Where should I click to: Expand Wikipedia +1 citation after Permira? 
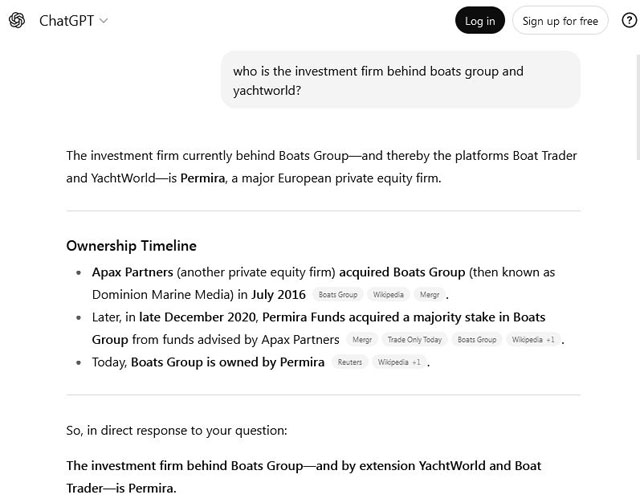399,362
